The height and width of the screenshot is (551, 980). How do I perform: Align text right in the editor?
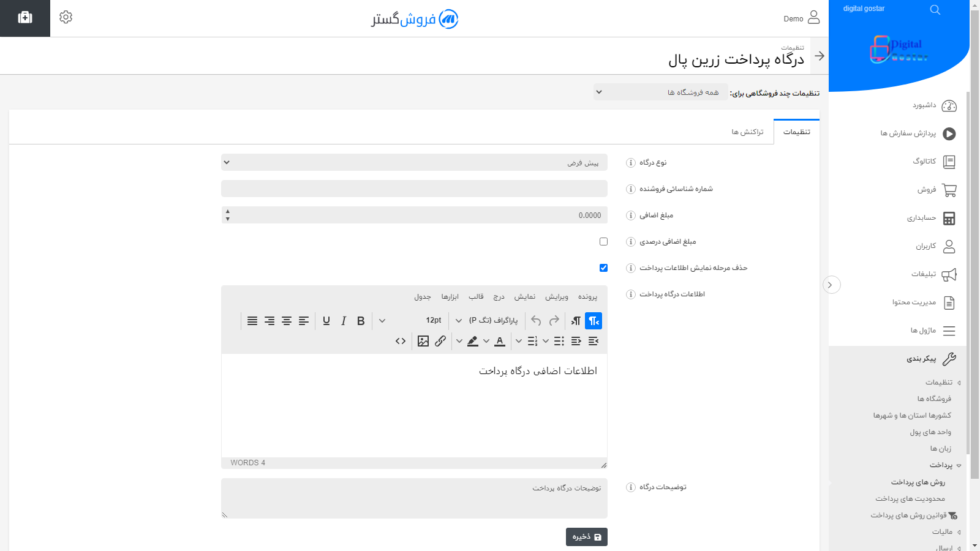269,321
